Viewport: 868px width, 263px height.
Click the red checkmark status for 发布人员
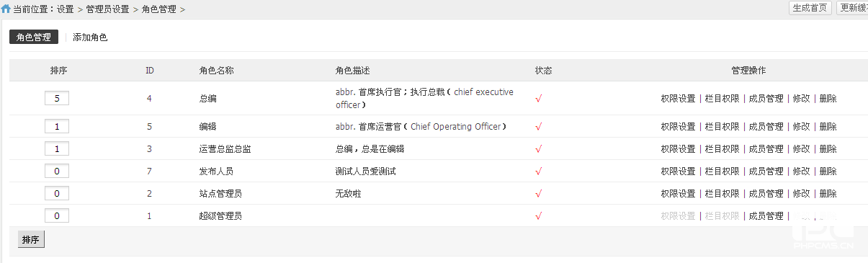click(x=538, y=171)
